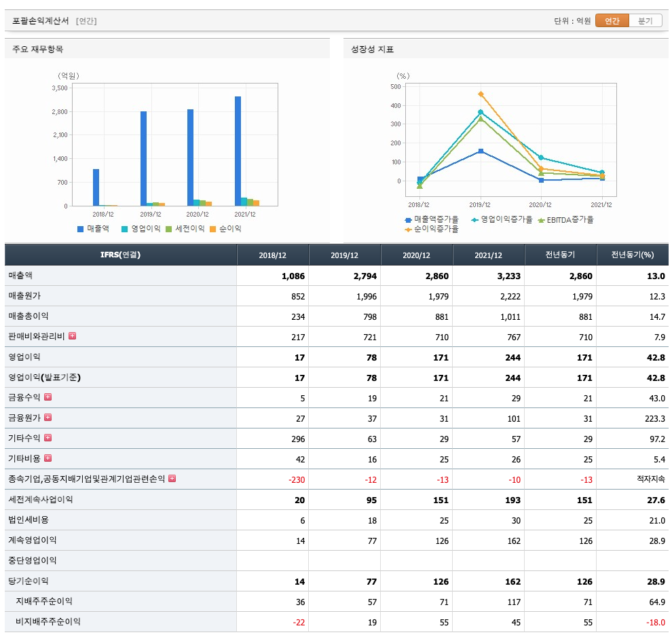Switch to the 연간 (annual) view tab

coord(612,20)
